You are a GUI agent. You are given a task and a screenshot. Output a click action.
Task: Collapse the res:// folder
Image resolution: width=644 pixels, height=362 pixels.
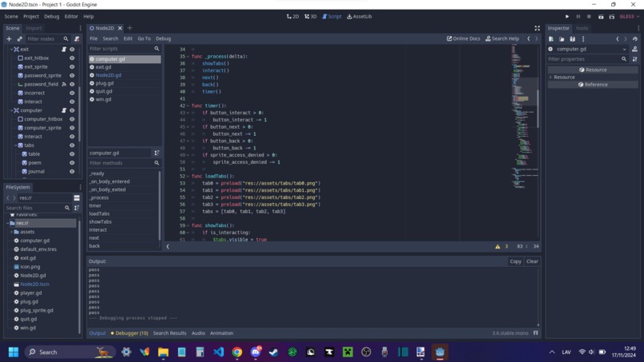click(x=7, y=223)
